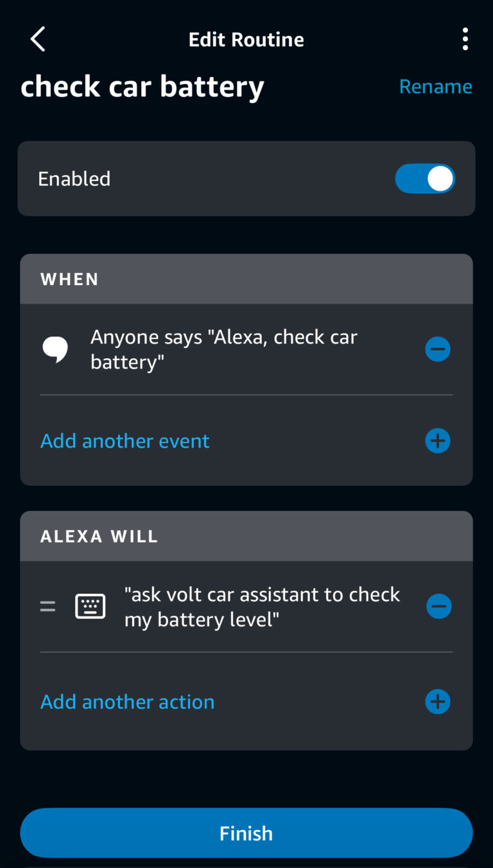This screenshot has height=868, width=493.
Task: Open the 'Alexa, check car battery' trigger phrase
Action: (x=223, y=349)
